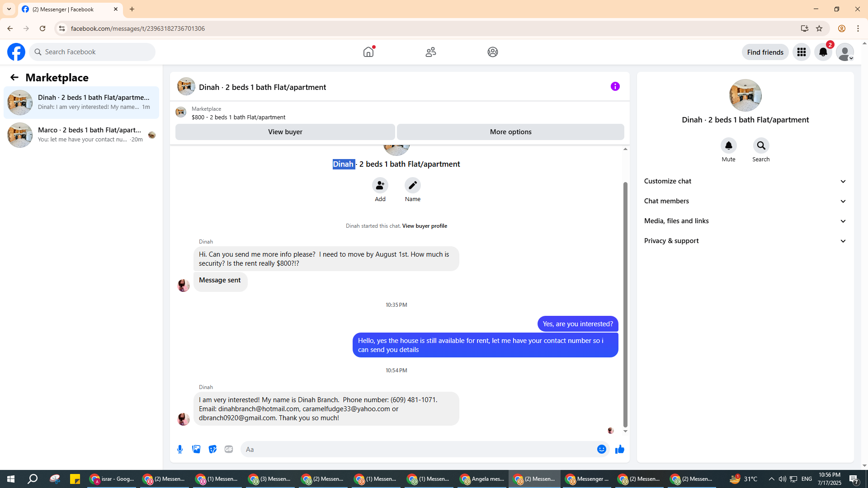868x488 pixels.
Task: Install app icon in the address bar
Action: [x=804, y=28]
